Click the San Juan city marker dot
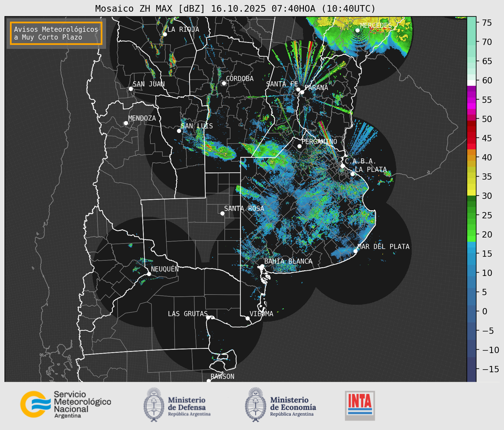This screenshot has width=504, height=430. click(x=131, y=89)
